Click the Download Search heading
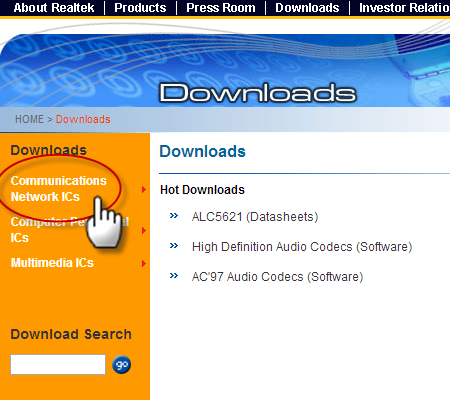 coord(71,334)
